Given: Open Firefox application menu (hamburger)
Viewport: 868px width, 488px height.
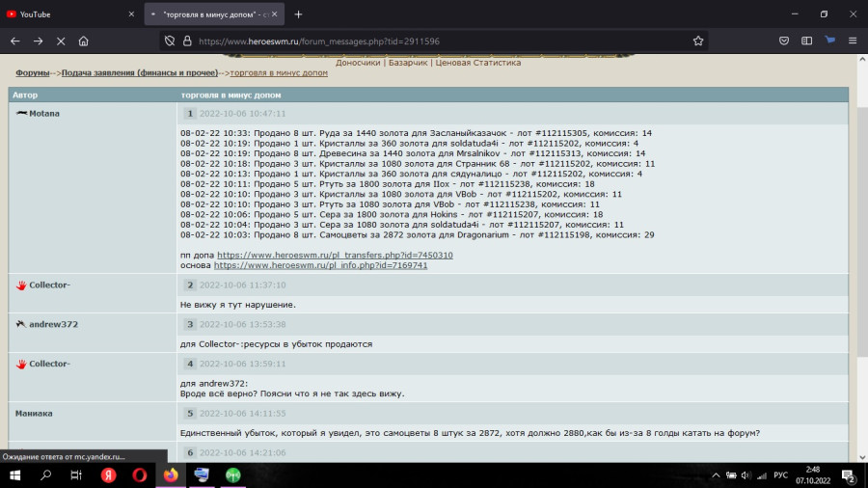Looking at the screenshot, I should (x=854, y=41).
